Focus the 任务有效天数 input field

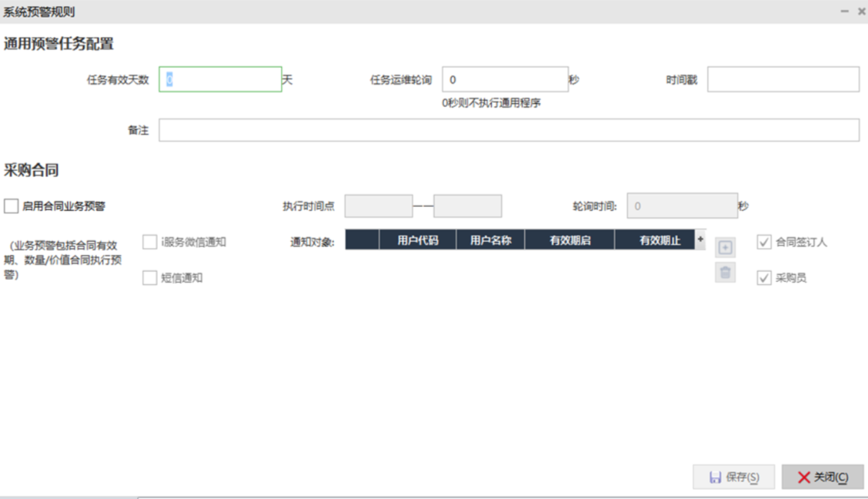[220, 79]
